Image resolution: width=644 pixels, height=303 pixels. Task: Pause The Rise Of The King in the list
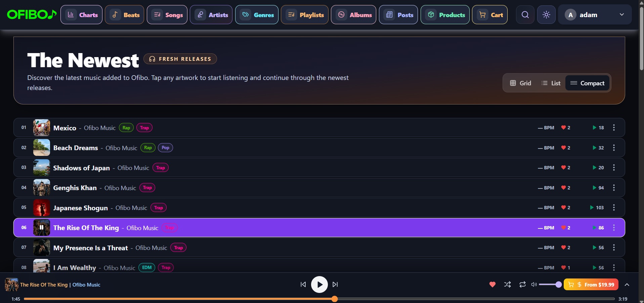pos(42,227)
